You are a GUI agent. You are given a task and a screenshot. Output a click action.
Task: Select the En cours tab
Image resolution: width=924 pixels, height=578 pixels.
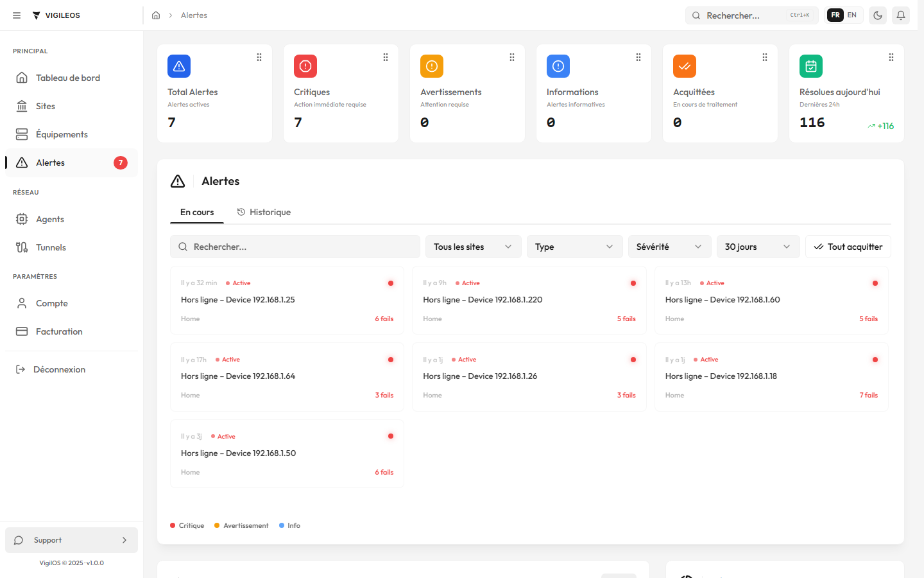coord(197,212)
